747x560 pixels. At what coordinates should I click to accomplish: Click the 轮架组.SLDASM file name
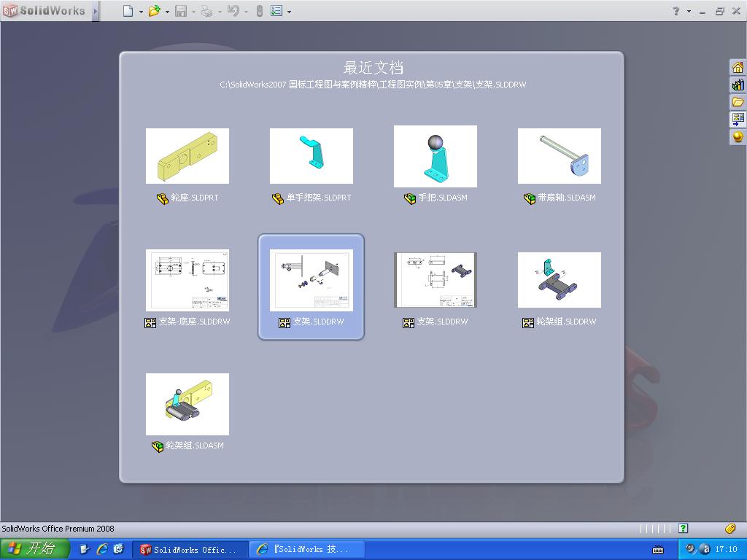(x=194, y=446)
